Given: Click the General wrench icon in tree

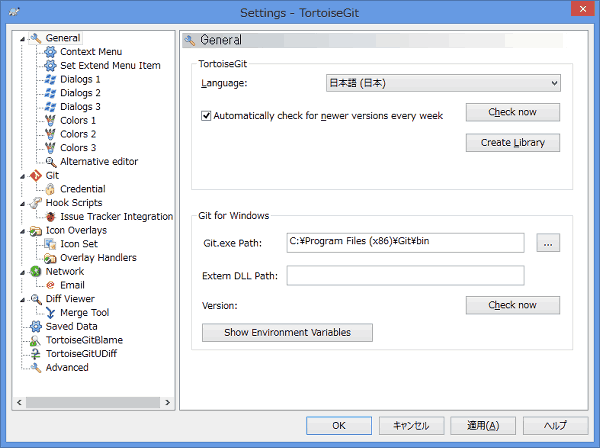Looking at the screenshot, I should click(36, 38).
